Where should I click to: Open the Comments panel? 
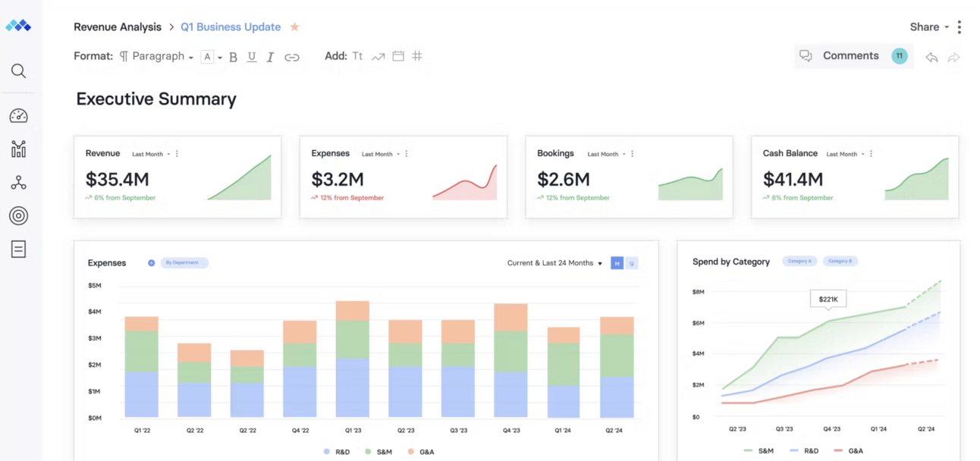(x=850, y=56)
